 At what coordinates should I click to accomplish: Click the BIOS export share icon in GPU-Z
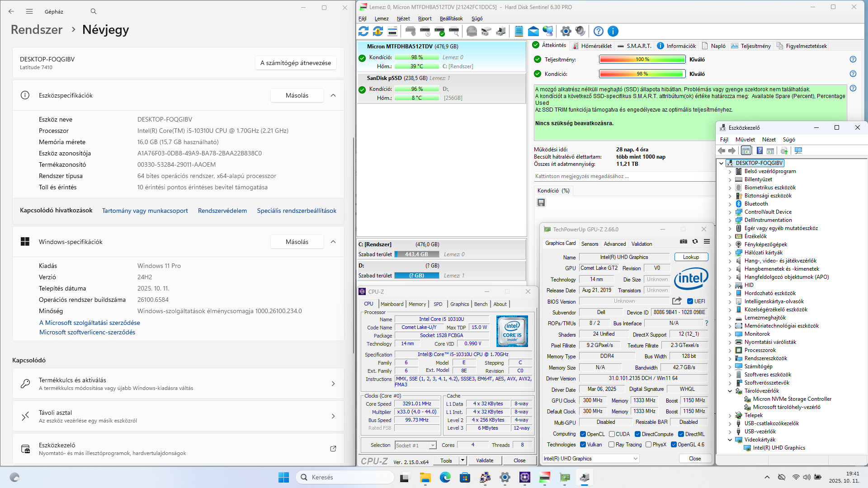[677, 301]
